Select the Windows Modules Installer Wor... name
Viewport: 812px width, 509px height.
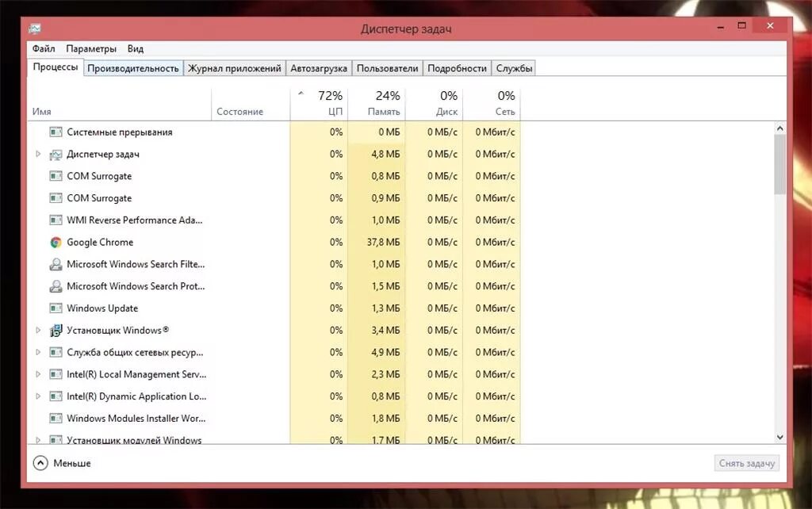[x=136, y=419]
